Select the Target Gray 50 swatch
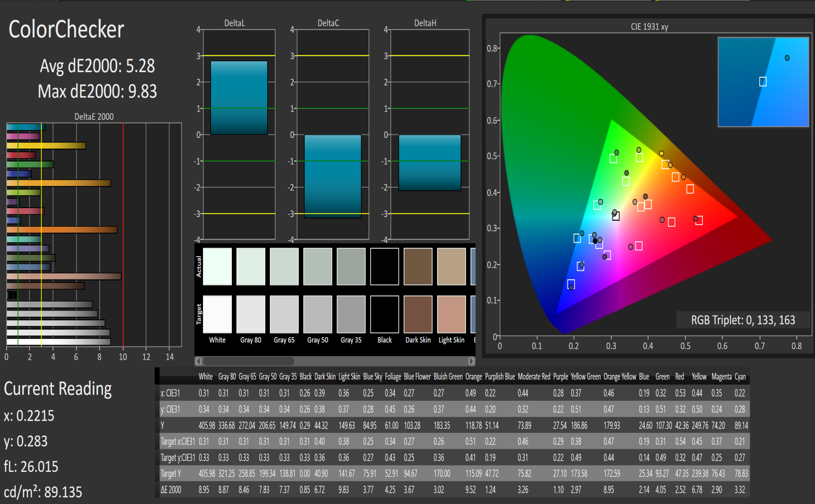The image size is (815, 504). (x=318, y=314)
